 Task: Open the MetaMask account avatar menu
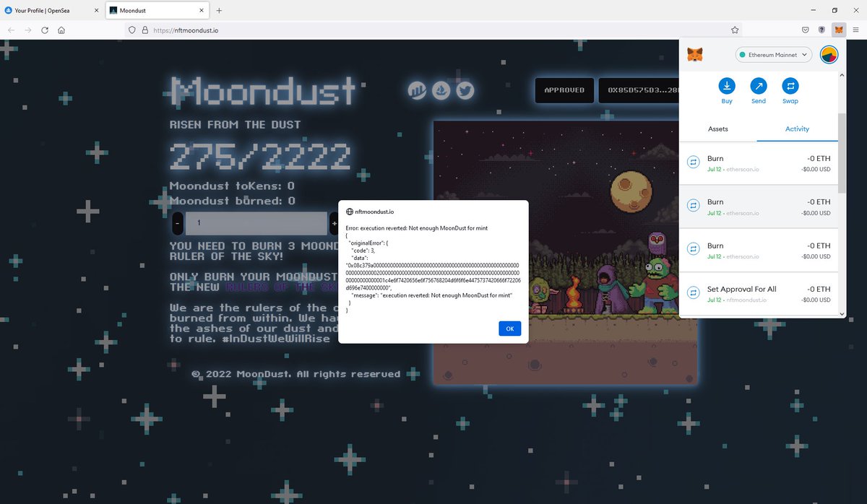coord(829,55)
